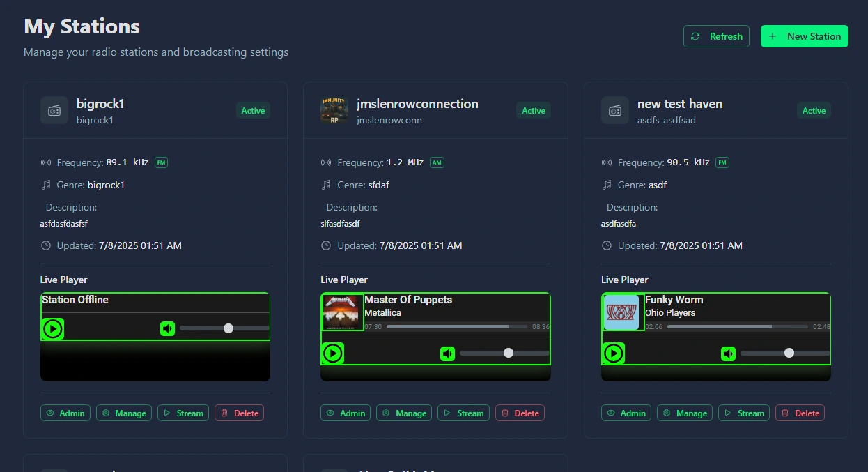Click the slfasdfasdf description text
The height and width of the screenshot is (472, 868).
[340, 224]
